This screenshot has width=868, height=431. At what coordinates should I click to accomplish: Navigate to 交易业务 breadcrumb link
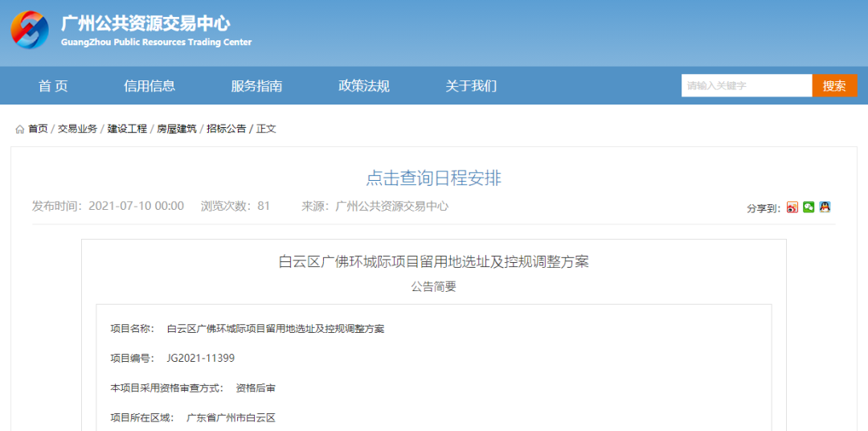[x=77, y=129]
